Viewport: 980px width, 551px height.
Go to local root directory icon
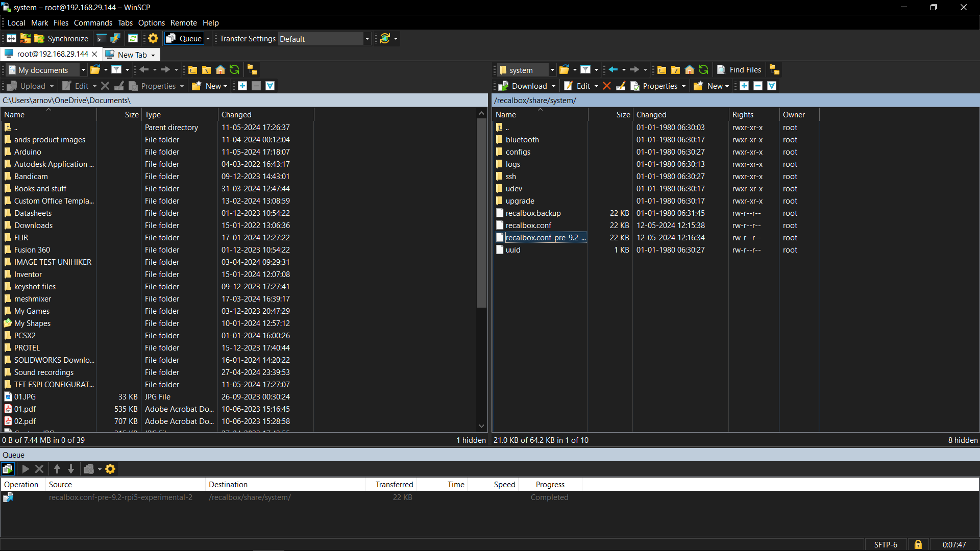(x=206, y=70)
